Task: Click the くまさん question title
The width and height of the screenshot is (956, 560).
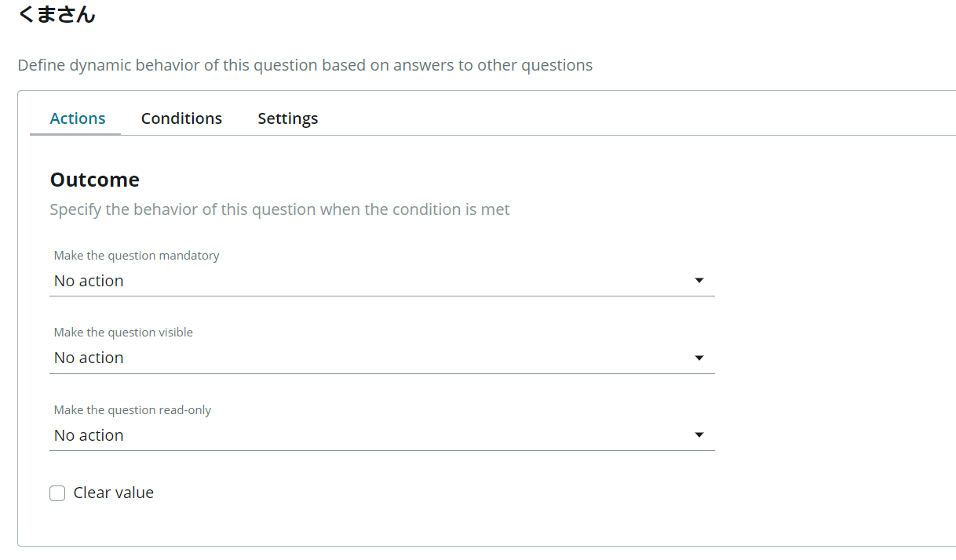Action: (x=57, y=14)
